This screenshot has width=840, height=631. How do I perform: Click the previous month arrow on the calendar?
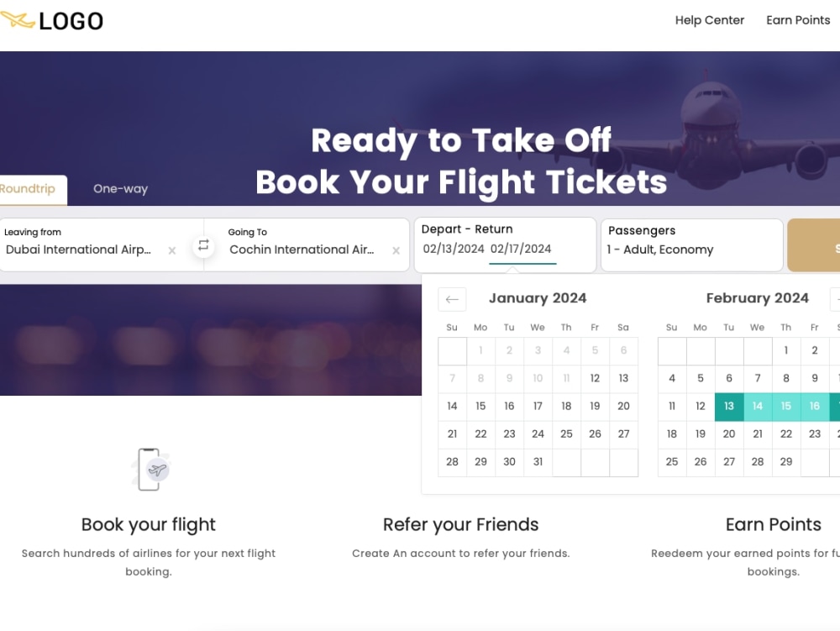click(452, 299)
